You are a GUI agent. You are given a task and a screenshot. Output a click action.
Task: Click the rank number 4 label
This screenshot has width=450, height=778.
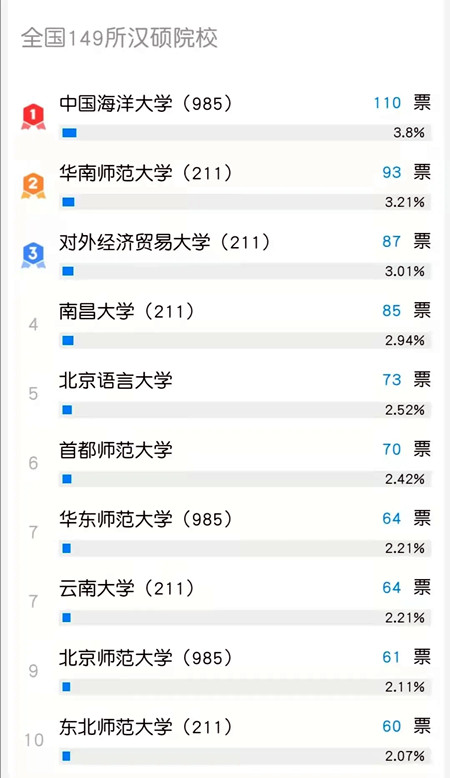(x=33, y=324)
